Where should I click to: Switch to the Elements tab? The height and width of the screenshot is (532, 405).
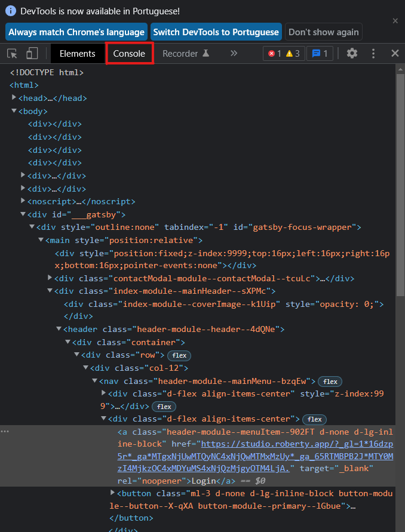tap(78, 54)
